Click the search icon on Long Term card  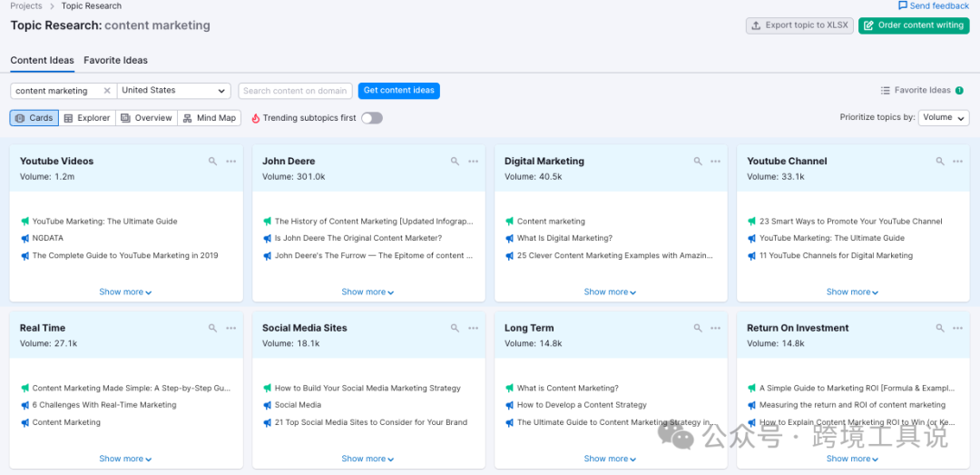tap(698, 328)
